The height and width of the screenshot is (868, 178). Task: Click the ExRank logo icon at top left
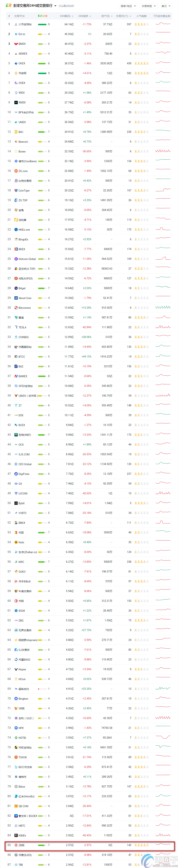point(9,6)
